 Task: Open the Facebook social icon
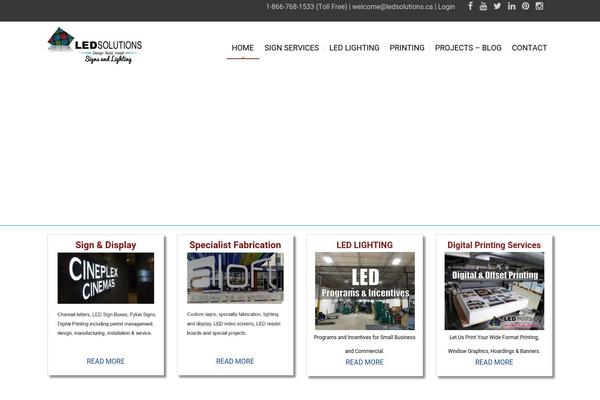470,6
